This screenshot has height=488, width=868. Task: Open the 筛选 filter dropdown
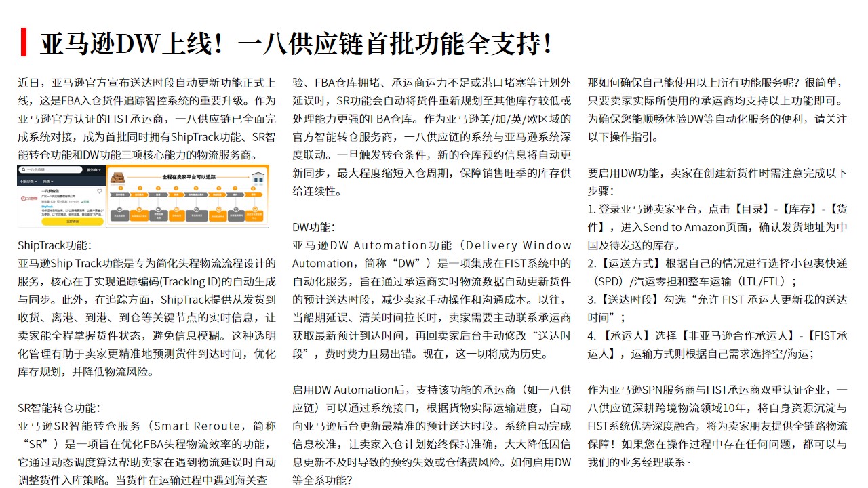point(49,181)
